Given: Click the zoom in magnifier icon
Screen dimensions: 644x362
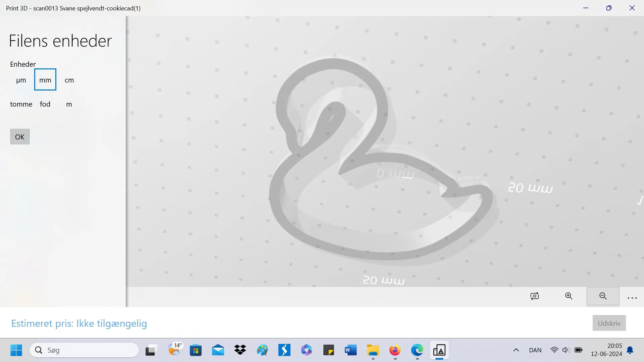Looking at the screenshot, I should 569,296.
